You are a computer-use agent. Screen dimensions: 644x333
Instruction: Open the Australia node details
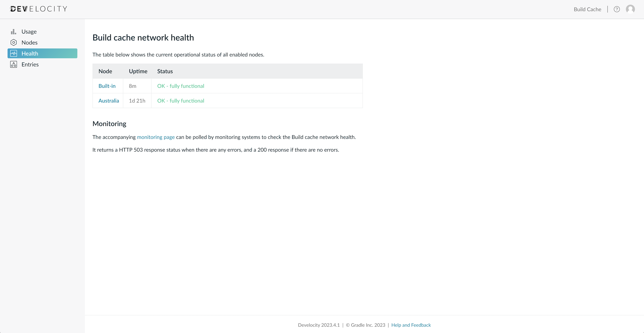pyautogui.click(x=109, y=101)
